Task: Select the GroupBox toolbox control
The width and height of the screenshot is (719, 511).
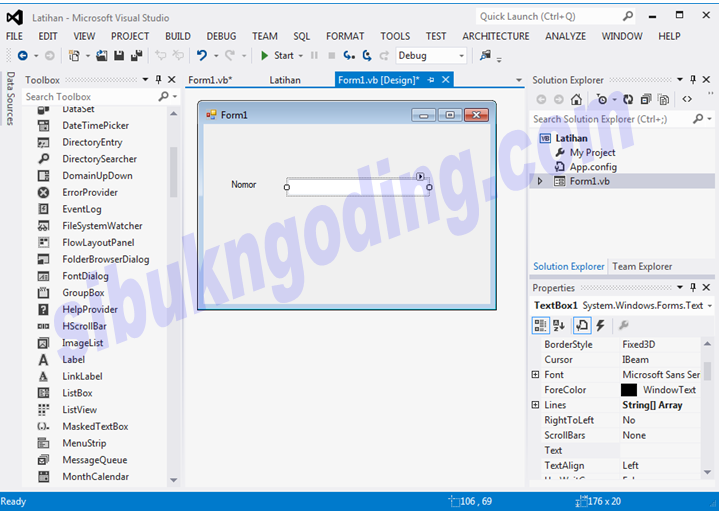Action: [x=83, y=293]
